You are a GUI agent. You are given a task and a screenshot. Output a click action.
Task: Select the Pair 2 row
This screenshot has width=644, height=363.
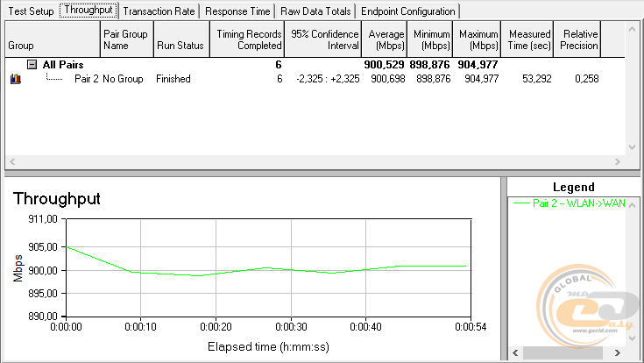304,79
